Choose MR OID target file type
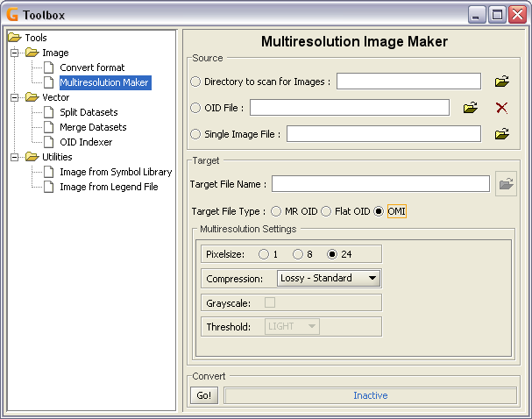532x419 pixels. (x=276, y=211)
